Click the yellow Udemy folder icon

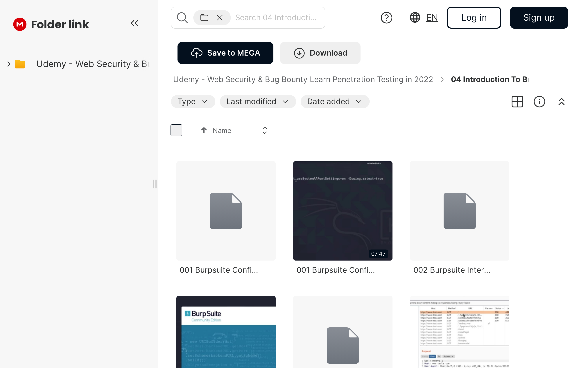point(20,64)
